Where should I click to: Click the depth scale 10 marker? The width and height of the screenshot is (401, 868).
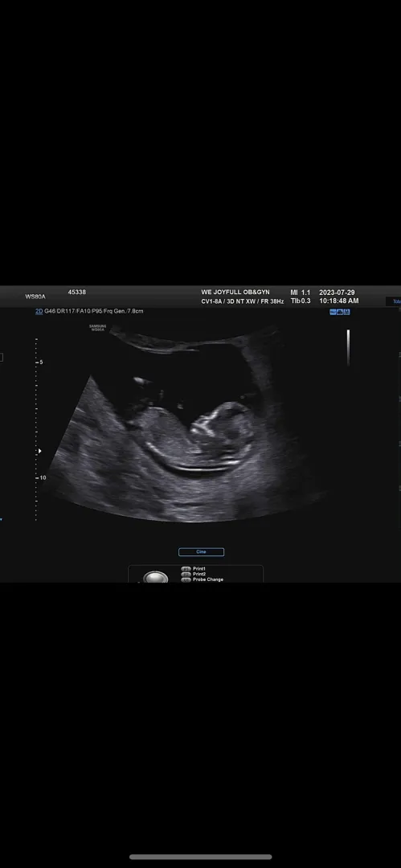[43, 477]
